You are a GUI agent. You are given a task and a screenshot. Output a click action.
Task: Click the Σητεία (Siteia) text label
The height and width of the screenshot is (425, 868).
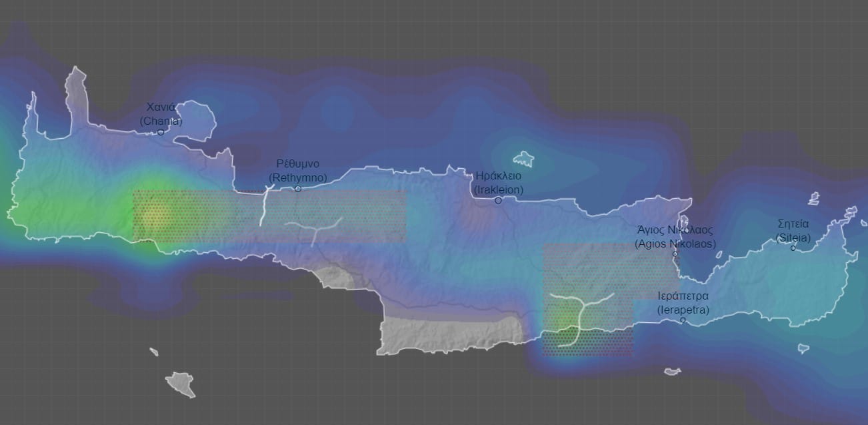tap(793, 231)
